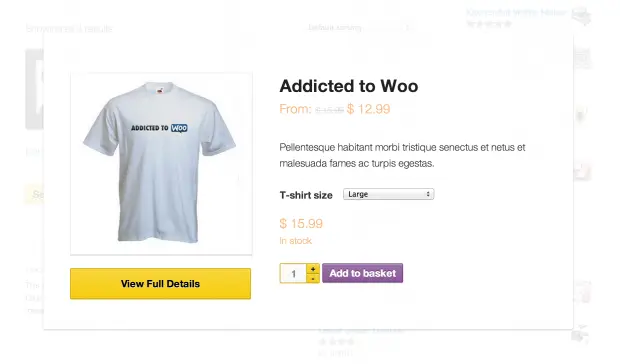Screen dimensions: 620x364
Task: Open the T-shirt size dropdown showing Large
Action: (388, 194)
